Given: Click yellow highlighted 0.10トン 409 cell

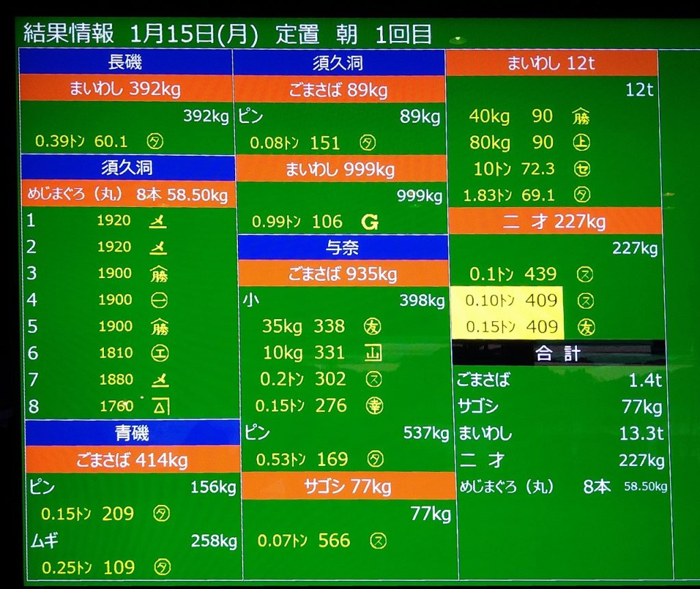Looking at the screenshot, I should [x=507, y=301].
